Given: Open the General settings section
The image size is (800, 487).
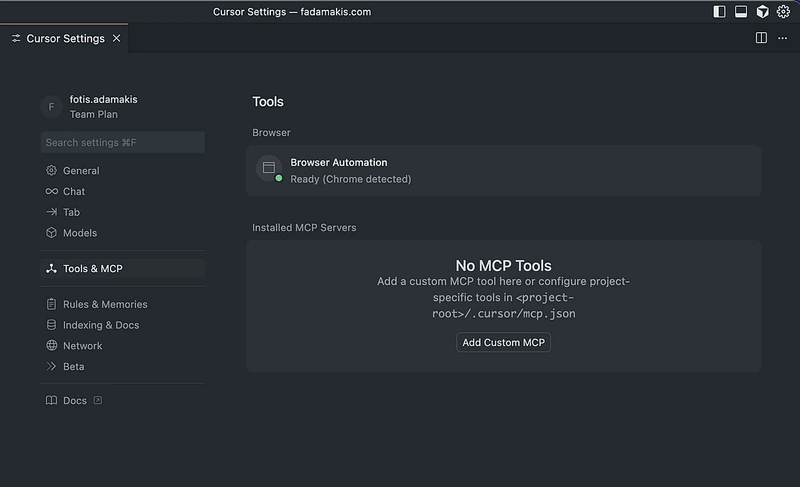Looking at the screenshot, I should tap(122, 171).
